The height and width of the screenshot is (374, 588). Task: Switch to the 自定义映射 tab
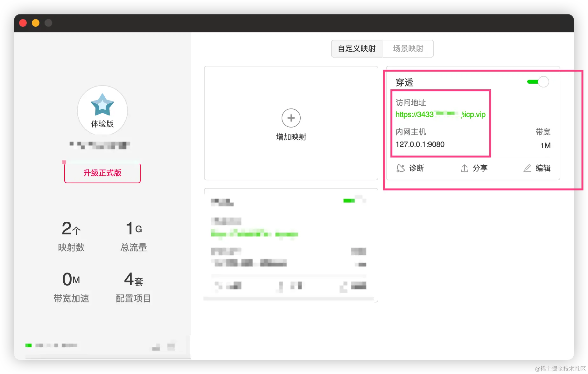[x=356, y=49]
